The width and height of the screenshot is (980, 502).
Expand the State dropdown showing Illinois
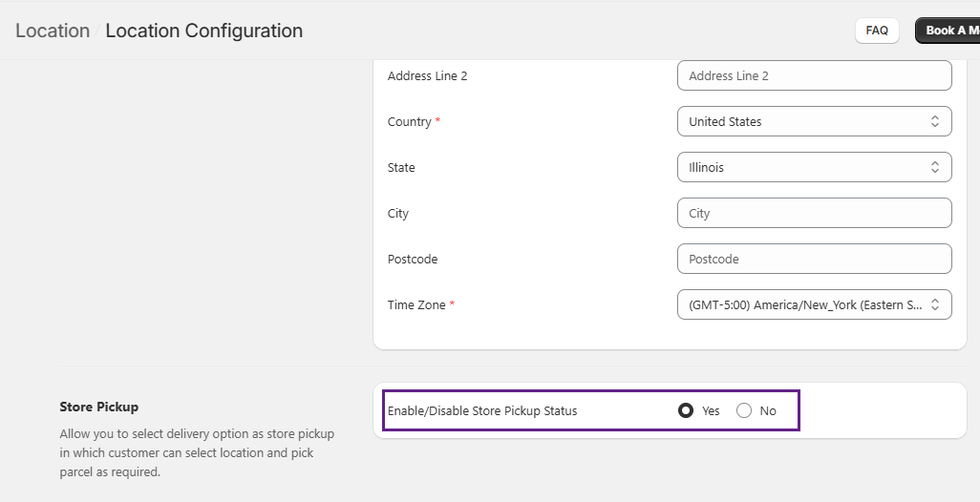(x=814, y=168)
